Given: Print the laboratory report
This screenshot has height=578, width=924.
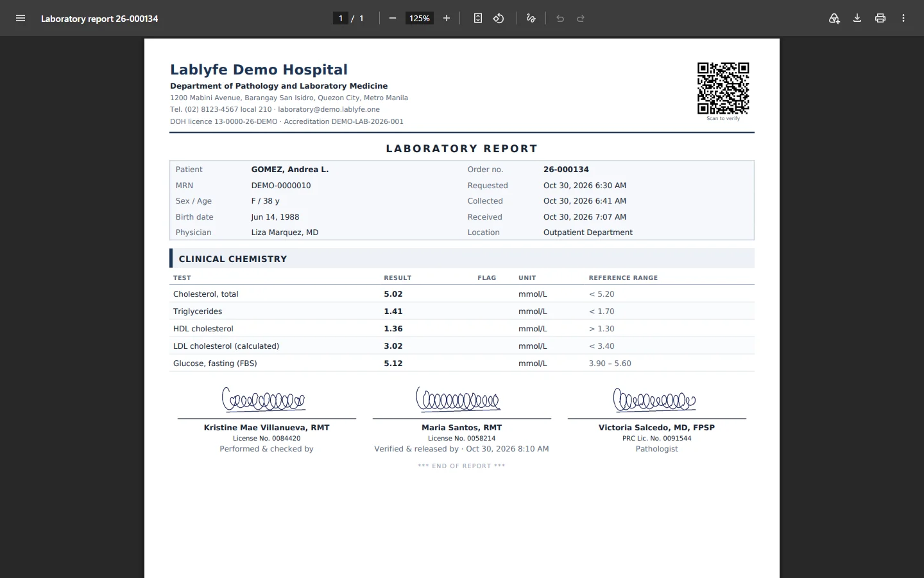Looking at the screenshot, I should [x=880, y=18].
